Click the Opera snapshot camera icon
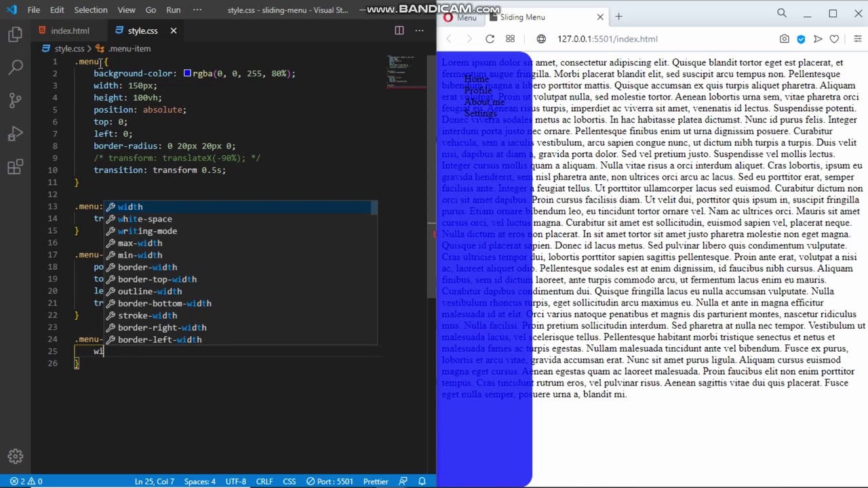The image size is (868, 488). point(784,39)
